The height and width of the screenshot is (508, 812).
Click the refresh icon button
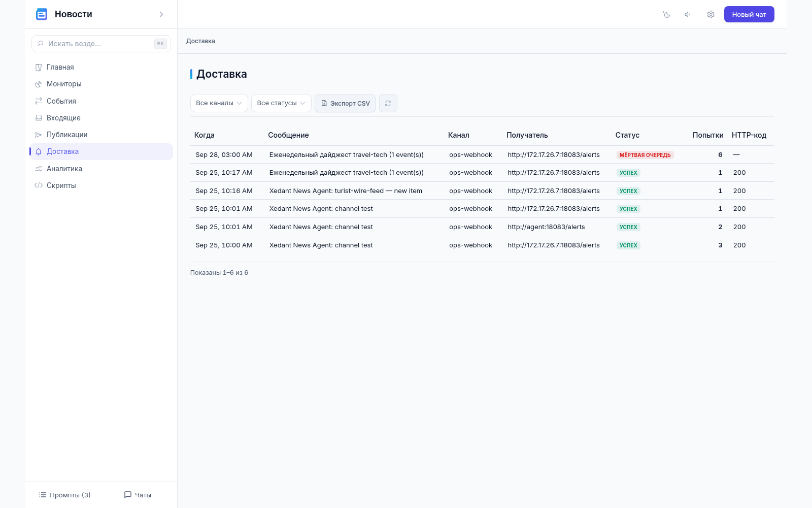pyautogui.click(x=388, y=103)
